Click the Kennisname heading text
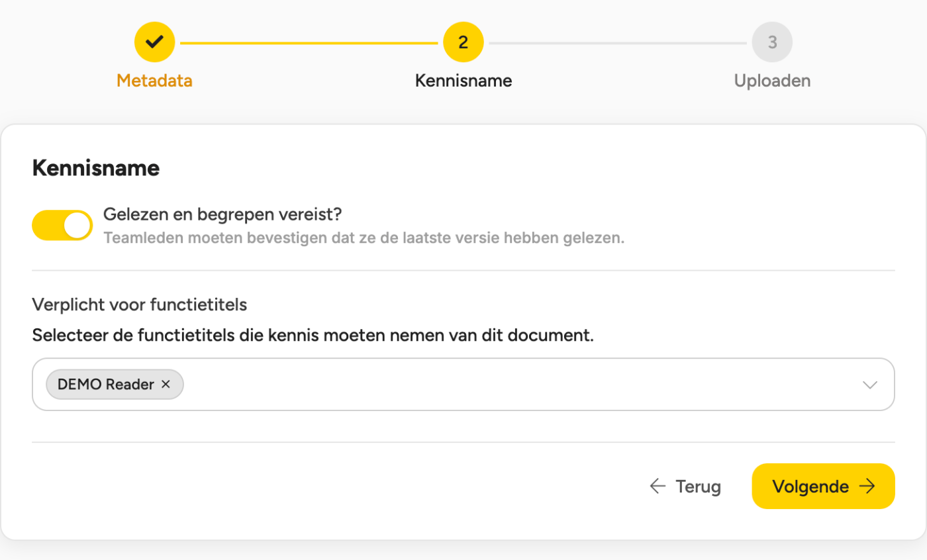Screen dimensions: 927x560 pos(96,168)
